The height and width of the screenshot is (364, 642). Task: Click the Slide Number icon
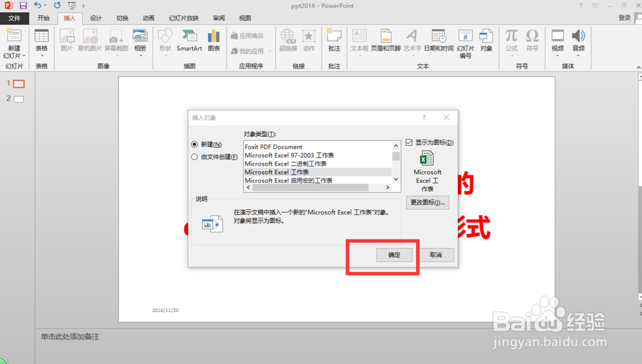pos(465,36)
